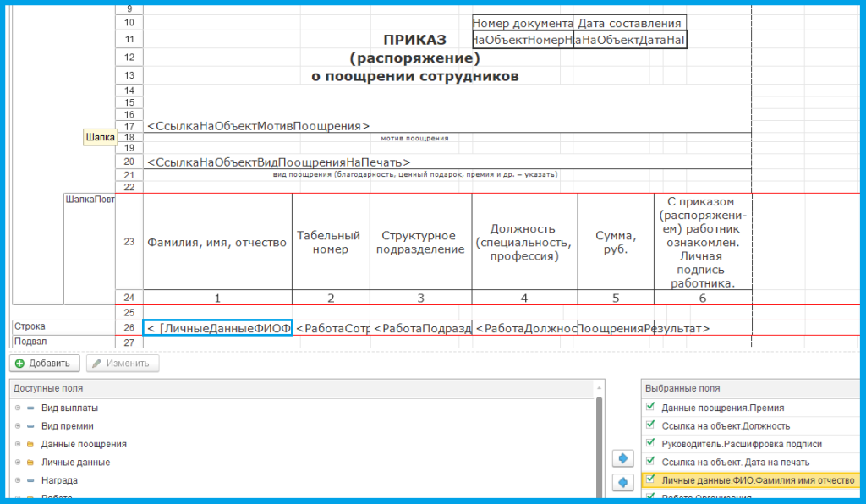Uncheck Ссылка на объект. Дата на печать
This screenshot has width=866, height=504.
click(x=649, y=462)
